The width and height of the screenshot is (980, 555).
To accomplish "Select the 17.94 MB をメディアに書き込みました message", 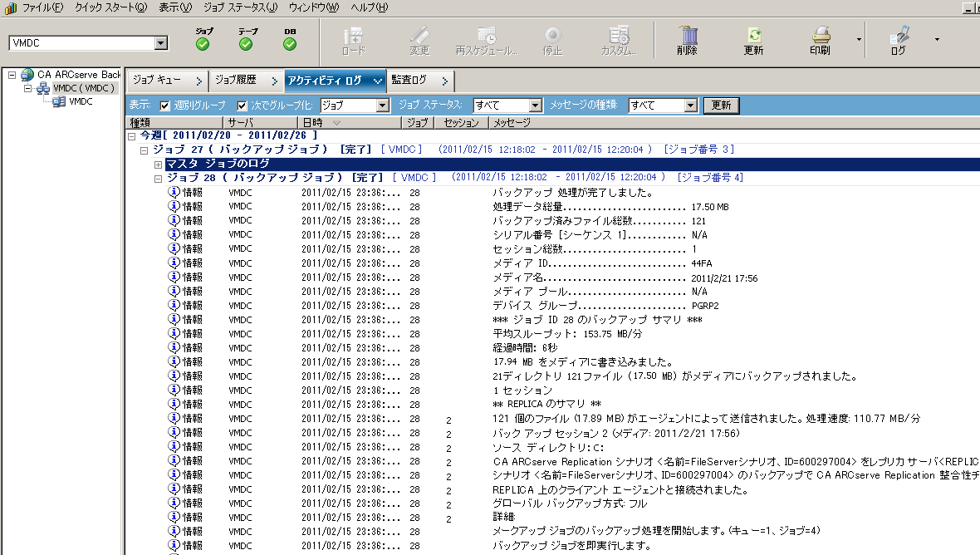I will [582, 362].
